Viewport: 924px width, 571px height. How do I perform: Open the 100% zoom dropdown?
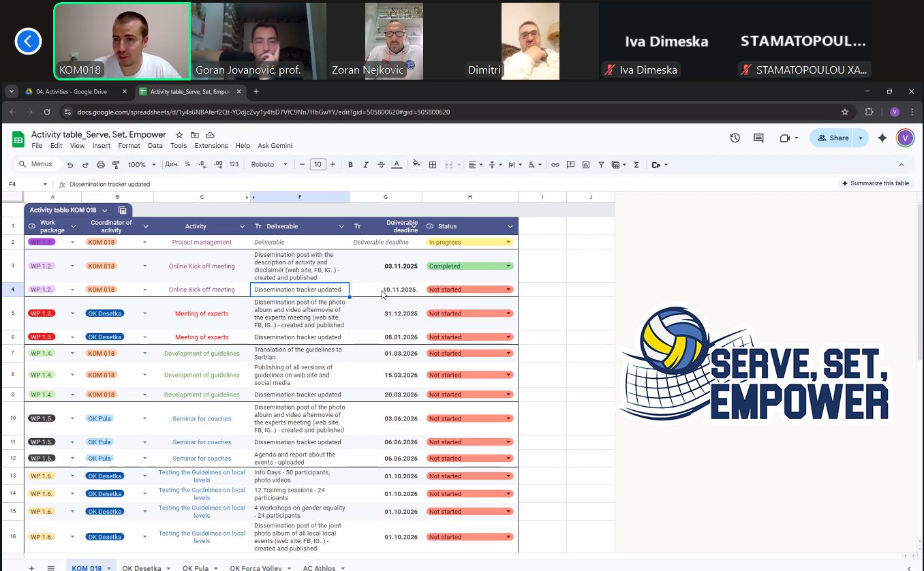(142, 164)
